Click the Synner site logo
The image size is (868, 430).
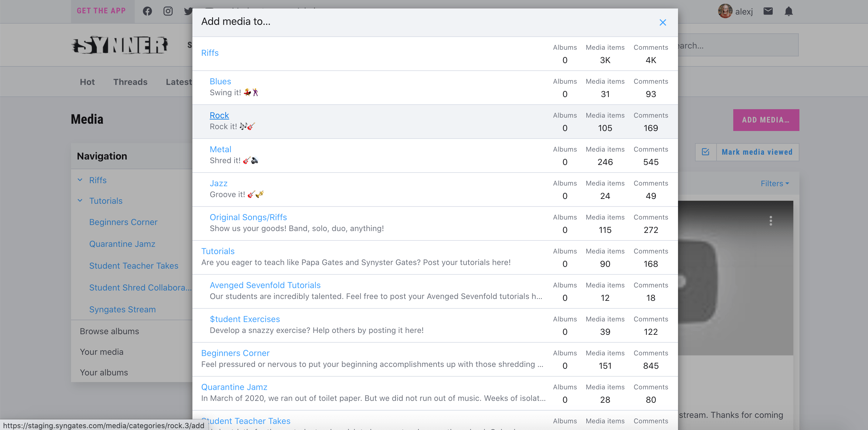(120, 45)
